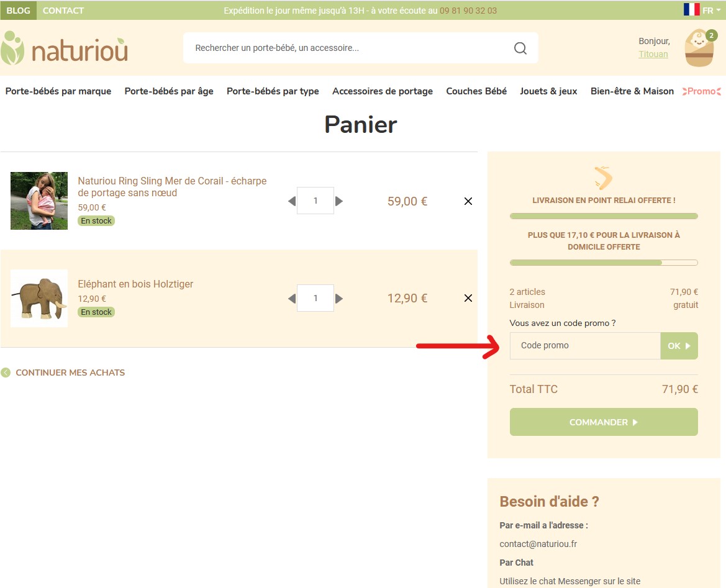Image resolution: width=726 pixels, height=588 pixels.
Task: Open Bien-être & Maison menu
Action: pos(632,91)
